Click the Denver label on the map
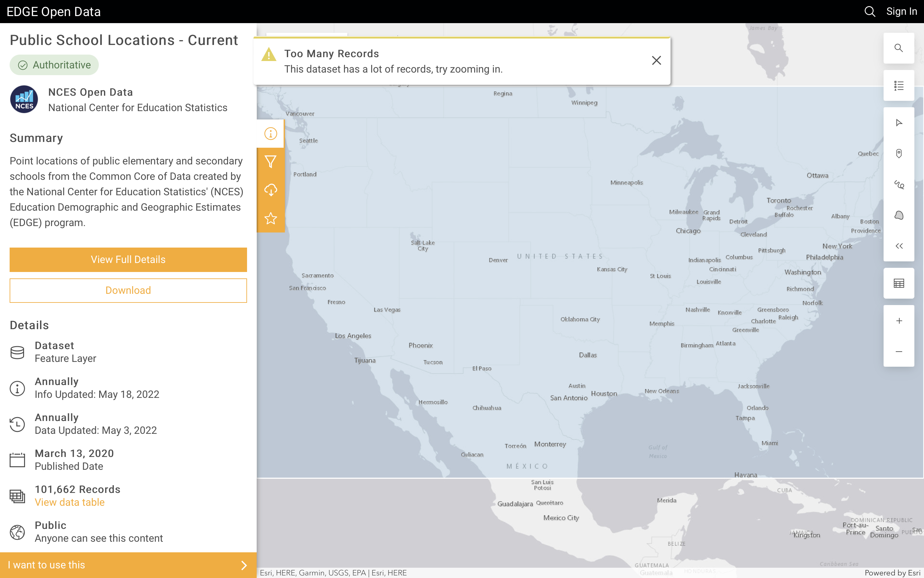The width and height of the screenshot is (924, 578). point(498,260)
